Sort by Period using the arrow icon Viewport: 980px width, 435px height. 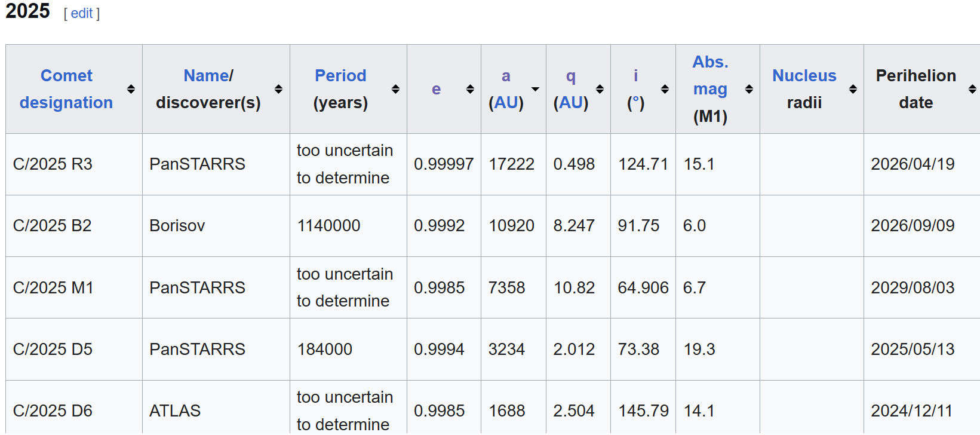395,89
